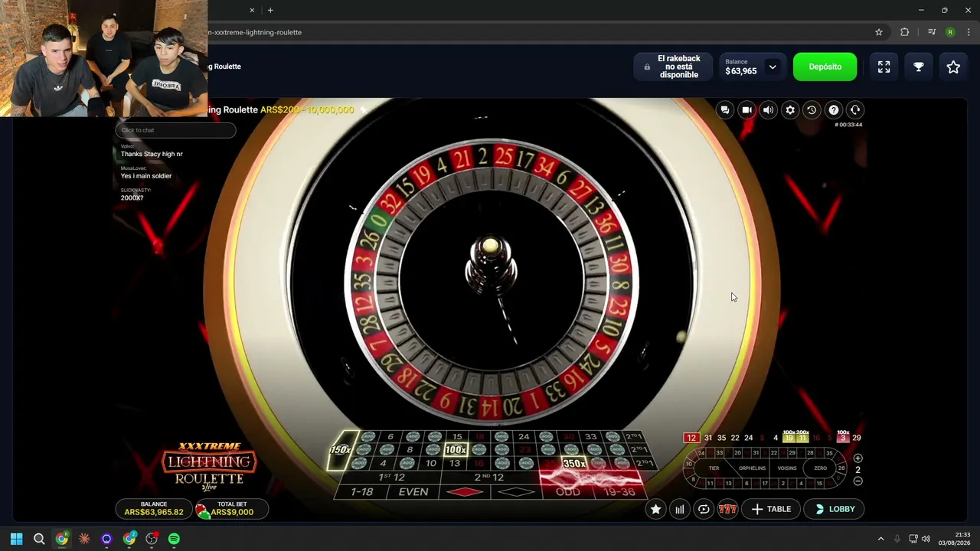
Task: Bet on number 15 on betting grid
Action: (457, 437)
